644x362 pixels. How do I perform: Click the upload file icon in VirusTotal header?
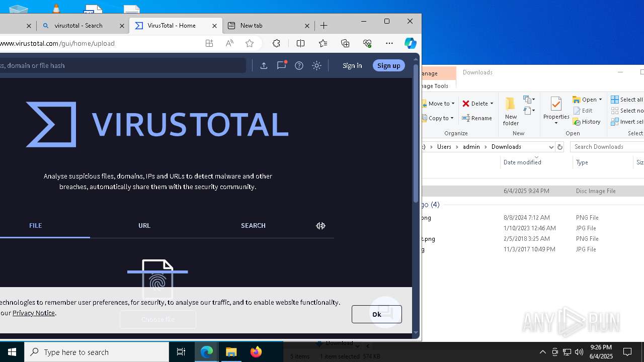point(264,65)
